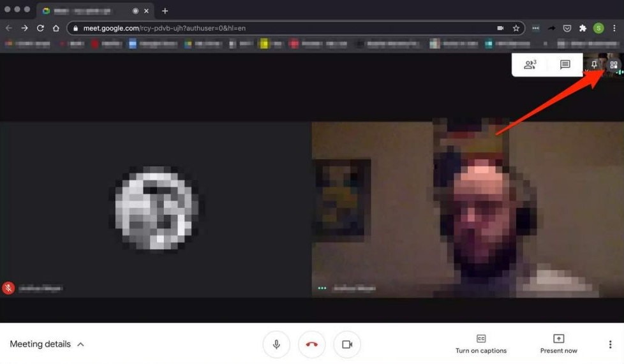Image resolution: width=624 pixels, height=364 pixels.
Task: Pin the self-view thumbnail
Action: (594, 64)
